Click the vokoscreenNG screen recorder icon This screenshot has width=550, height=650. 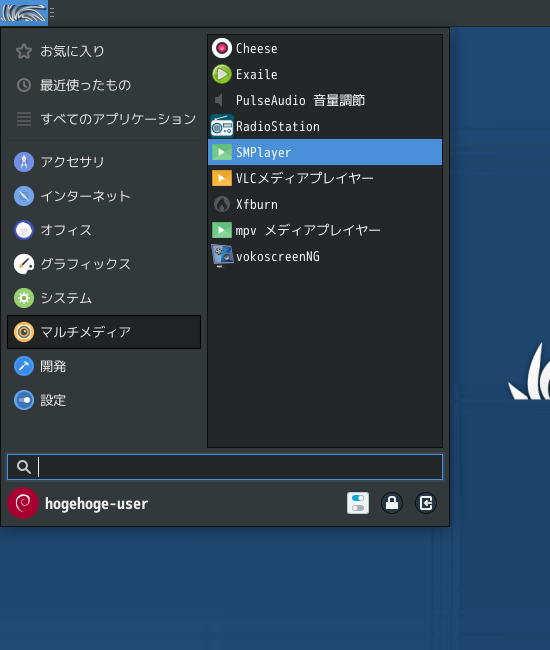[222, 256]
